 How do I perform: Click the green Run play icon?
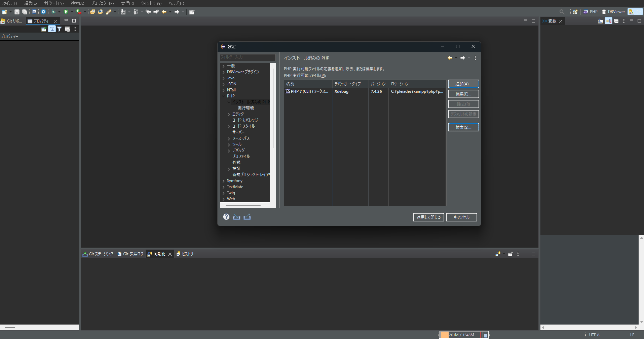(x=66, y=12)
